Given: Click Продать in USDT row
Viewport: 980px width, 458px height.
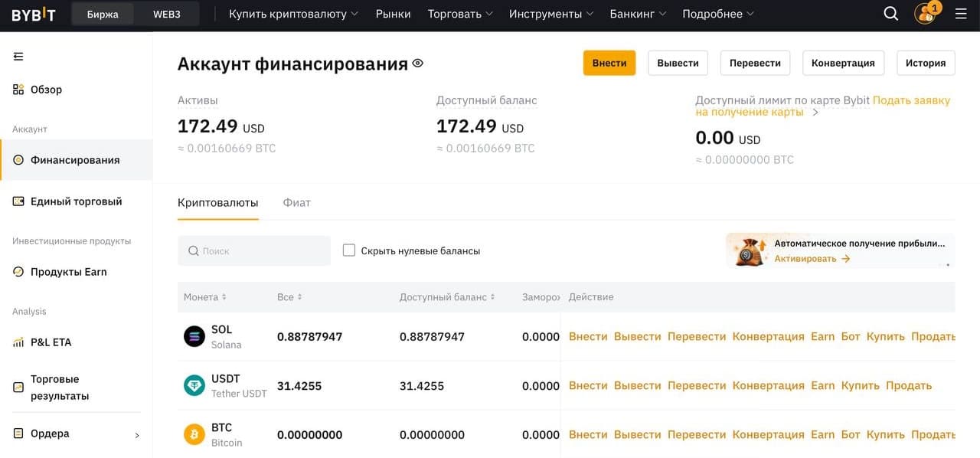Looking at the screenshot, I should [x=909, y=385].
